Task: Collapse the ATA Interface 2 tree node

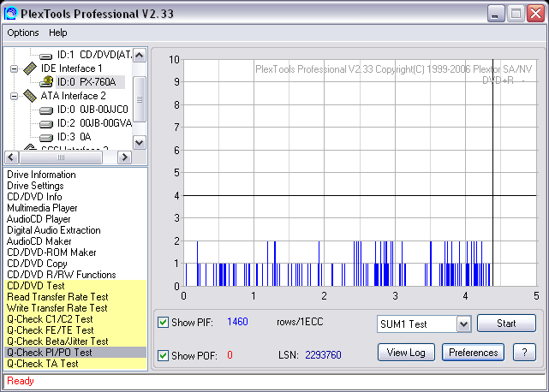Action: pyautogui.click(x=14, y=96)
